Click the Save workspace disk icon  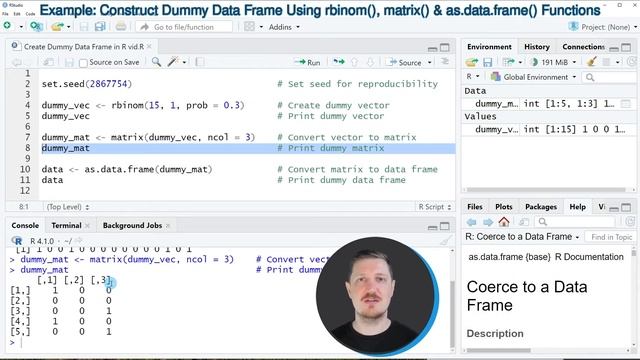487,62
